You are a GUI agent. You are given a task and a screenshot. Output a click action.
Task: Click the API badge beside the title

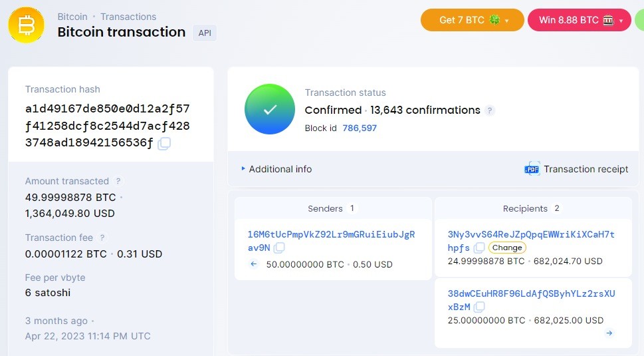[x=205, y=33]
